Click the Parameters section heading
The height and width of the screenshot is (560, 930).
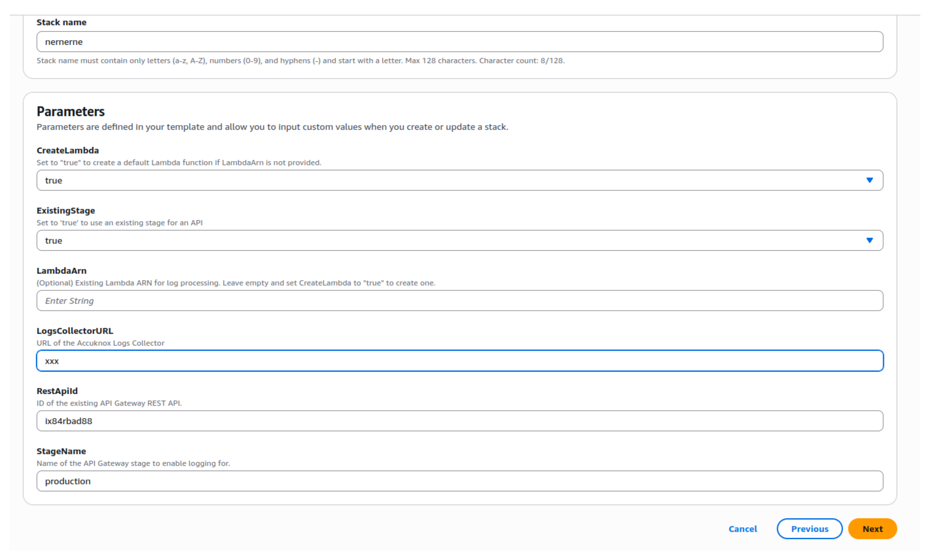tap(71, 112)
